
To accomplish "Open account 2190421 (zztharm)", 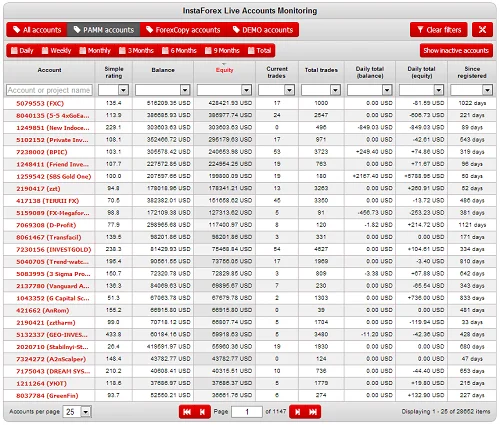I will click(x=46, y=323).
